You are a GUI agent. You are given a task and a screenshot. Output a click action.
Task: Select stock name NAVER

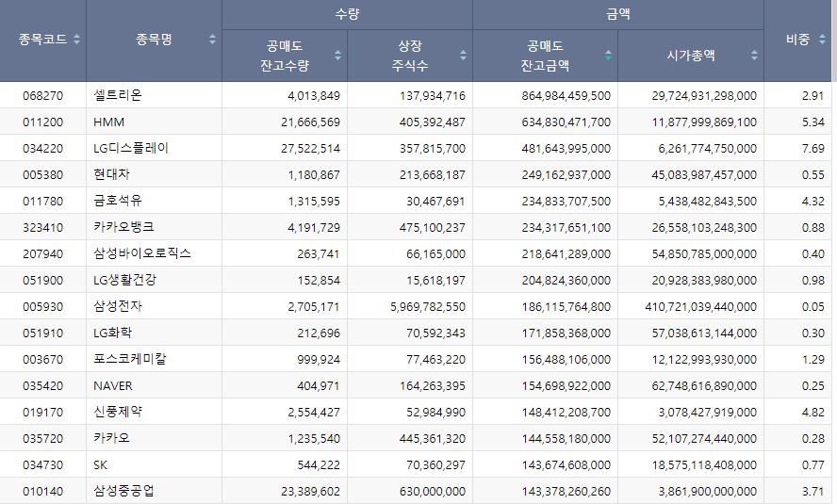[x=112, y=385]
